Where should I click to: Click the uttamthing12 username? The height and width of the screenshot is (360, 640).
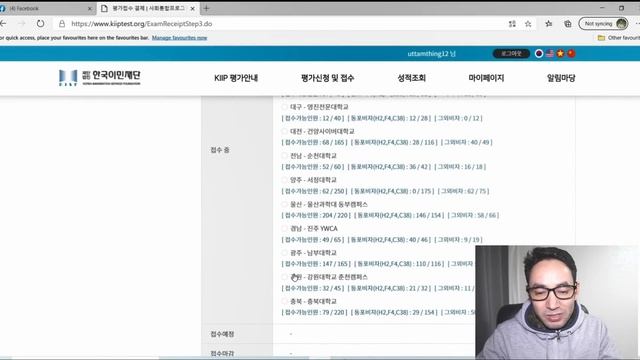[x=431, y=54]
